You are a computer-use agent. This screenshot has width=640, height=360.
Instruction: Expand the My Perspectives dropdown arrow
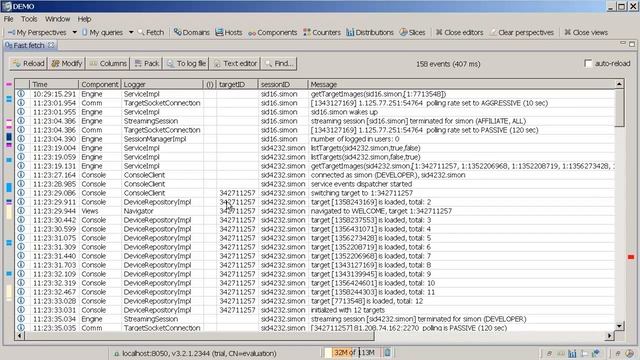(x=74, y=32)
